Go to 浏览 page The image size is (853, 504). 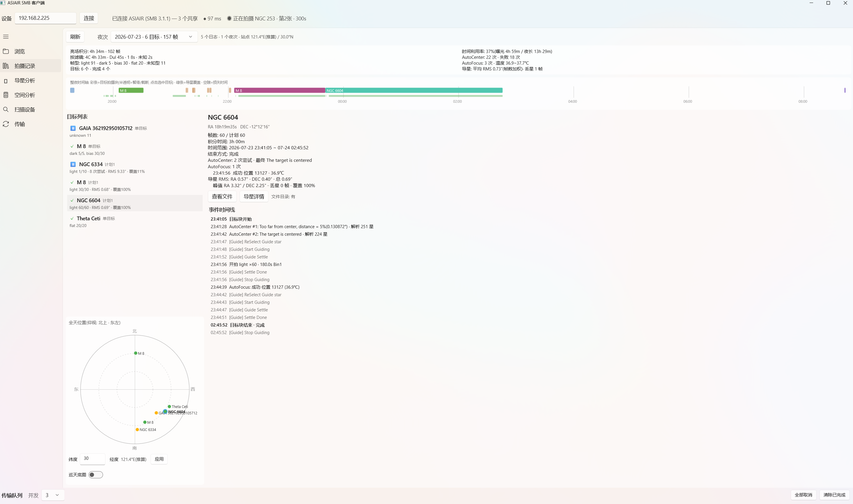click(x=31, y=51)
